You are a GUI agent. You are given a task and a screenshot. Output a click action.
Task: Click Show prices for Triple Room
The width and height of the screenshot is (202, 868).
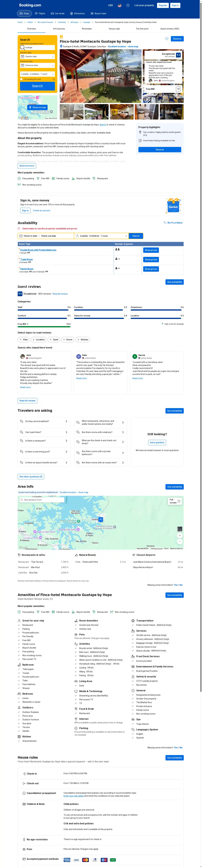151,259
